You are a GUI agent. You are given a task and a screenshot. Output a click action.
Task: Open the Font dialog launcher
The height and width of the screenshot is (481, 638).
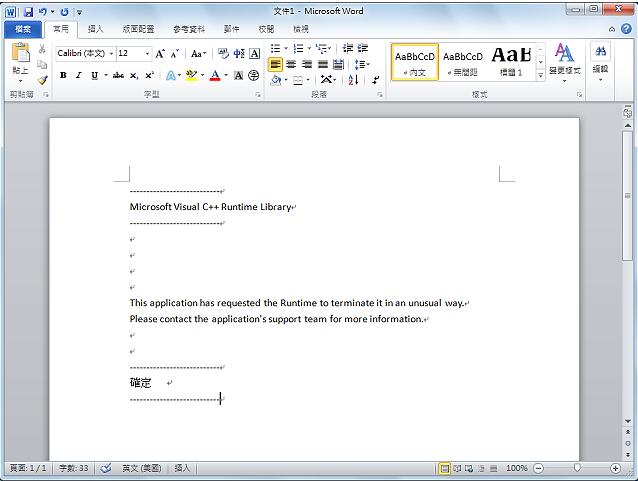(x=258, y=95)
